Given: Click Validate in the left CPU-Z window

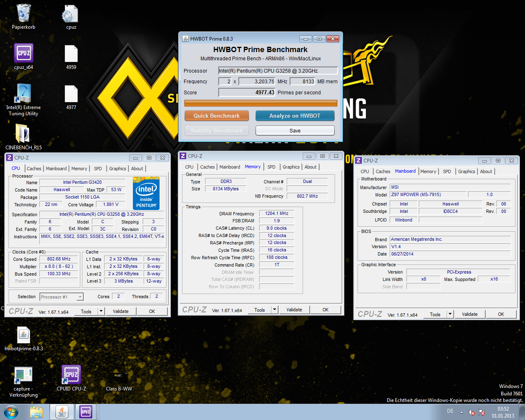Looking at the screenshot, I should coord(121,311).
